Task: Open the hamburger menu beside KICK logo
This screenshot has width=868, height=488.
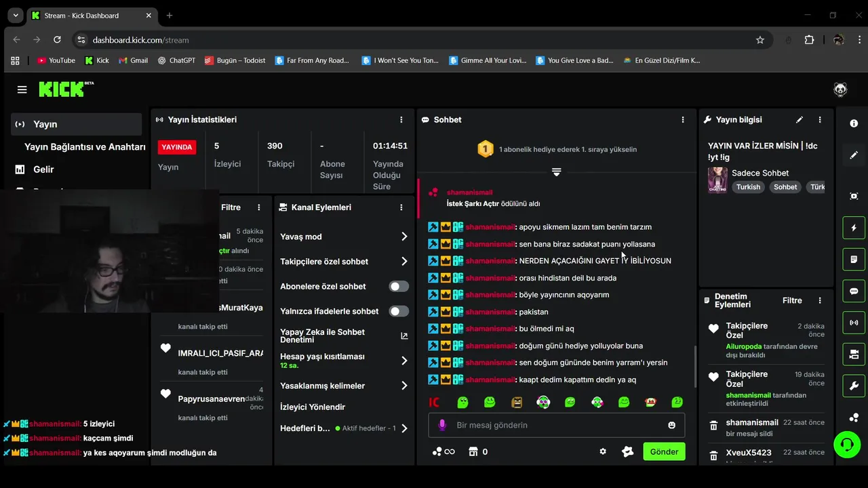Action: [22, 89]
